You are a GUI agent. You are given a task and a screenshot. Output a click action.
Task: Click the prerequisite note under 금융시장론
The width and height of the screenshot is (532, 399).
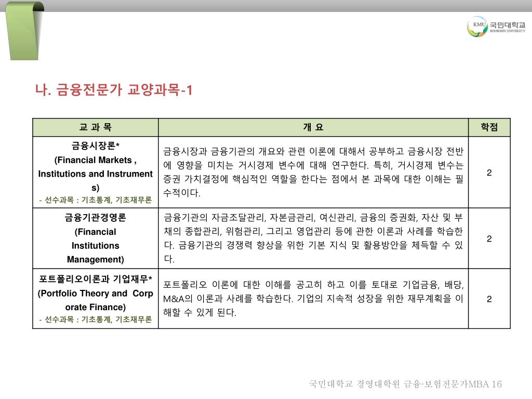click(96, 200)
